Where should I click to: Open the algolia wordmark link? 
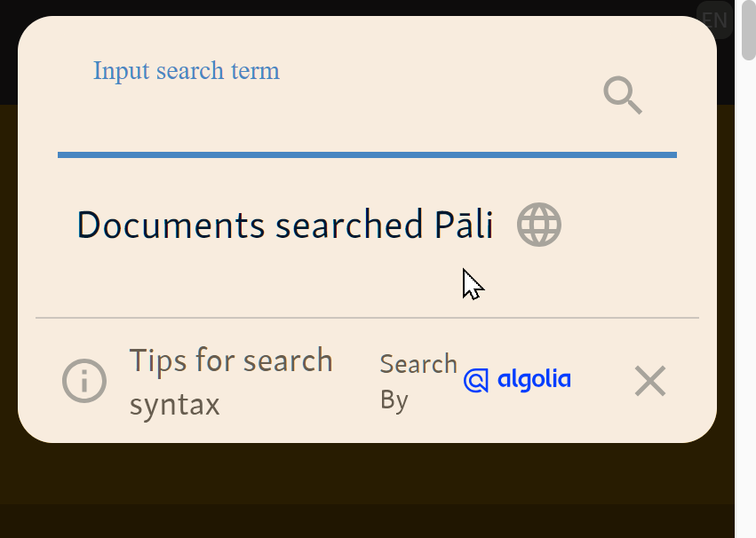[534, 380]
